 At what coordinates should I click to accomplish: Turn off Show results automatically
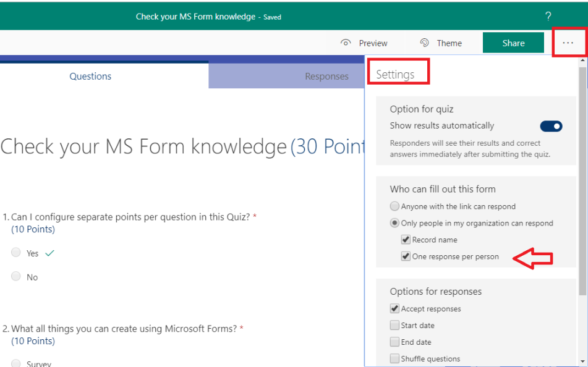point(550,126)
